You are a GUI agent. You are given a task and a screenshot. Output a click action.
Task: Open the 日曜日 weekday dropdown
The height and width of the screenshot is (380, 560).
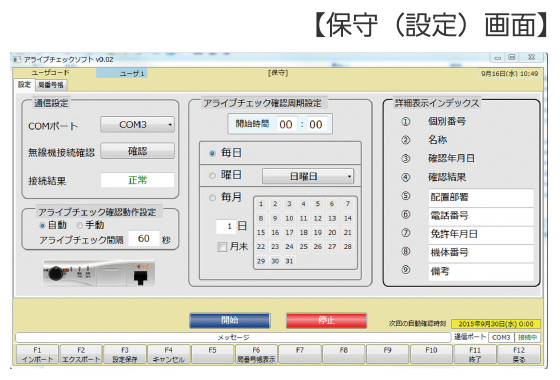coord(308,176)
